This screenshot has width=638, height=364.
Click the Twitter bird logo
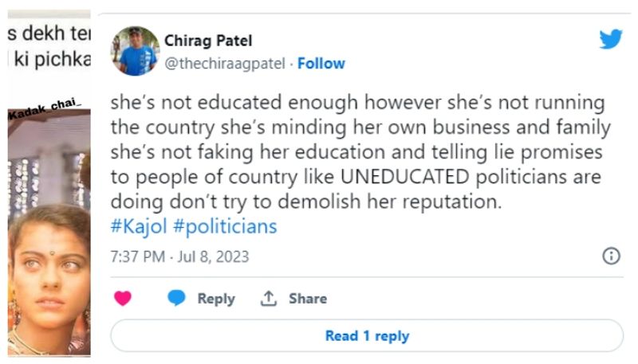pos(610,40)
